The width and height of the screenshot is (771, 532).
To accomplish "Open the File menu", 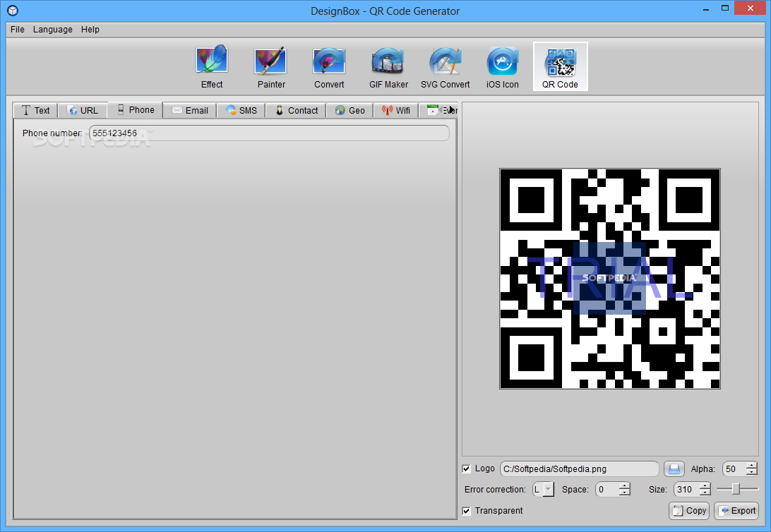I will pyautogui.click(x=17, y=30).
